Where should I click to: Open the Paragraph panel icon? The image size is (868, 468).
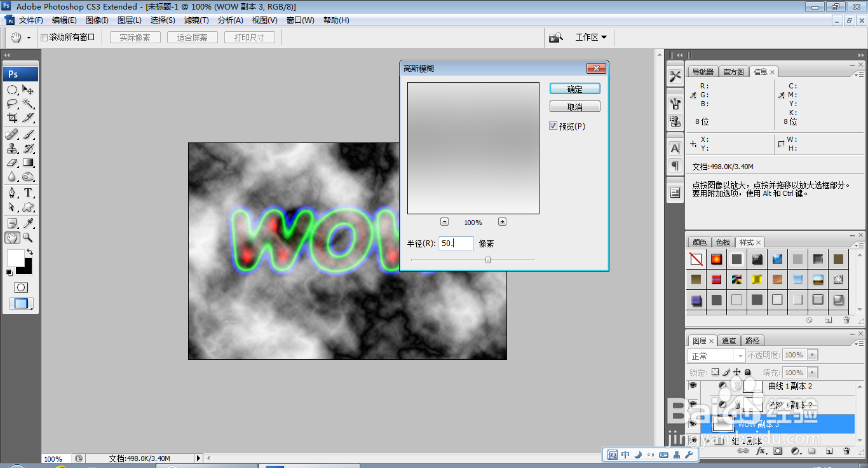click(x=675, y=165)
